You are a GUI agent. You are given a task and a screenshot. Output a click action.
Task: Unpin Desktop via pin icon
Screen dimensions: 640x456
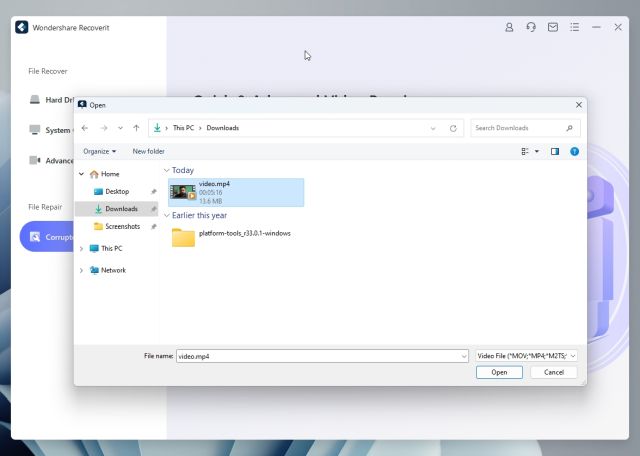[153, 191]
